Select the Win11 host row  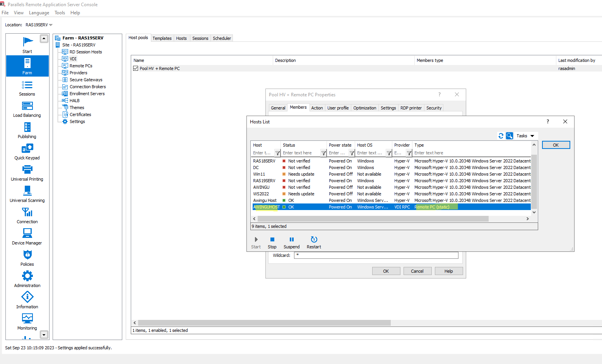coord(392,174)
